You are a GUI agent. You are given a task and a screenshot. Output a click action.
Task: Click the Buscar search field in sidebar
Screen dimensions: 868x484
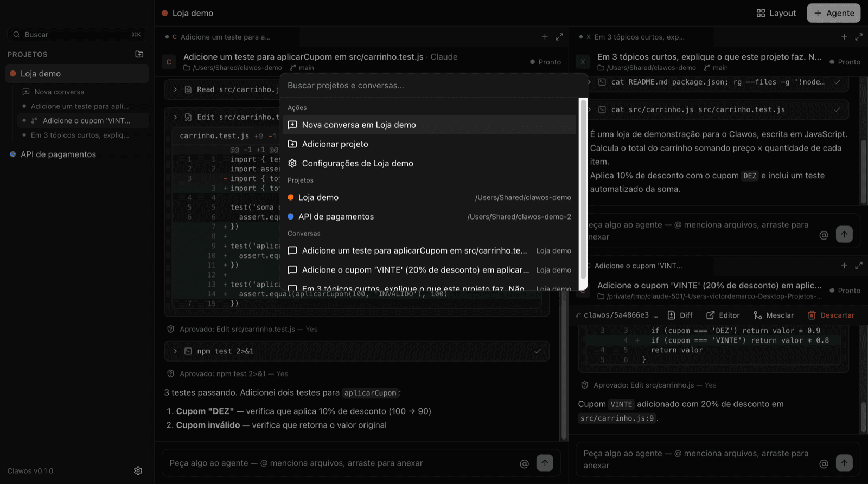point(77,34)
